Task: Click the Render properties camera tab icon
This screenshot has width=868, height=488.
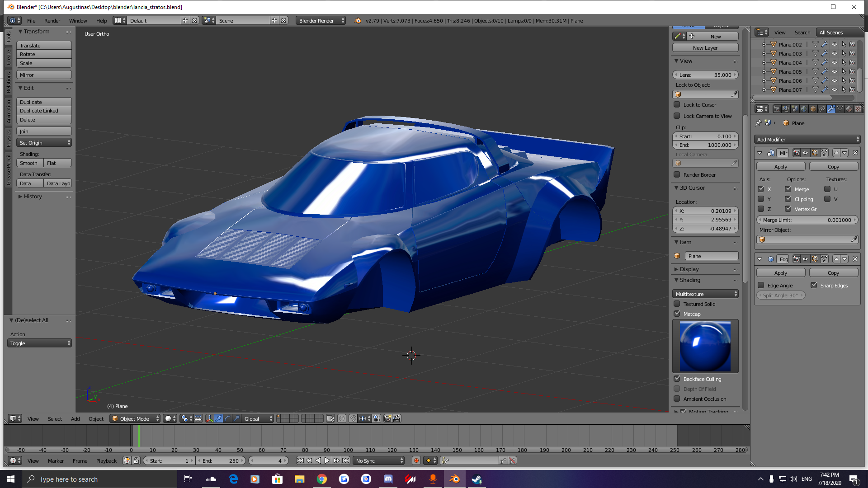Action: [777, 109]
